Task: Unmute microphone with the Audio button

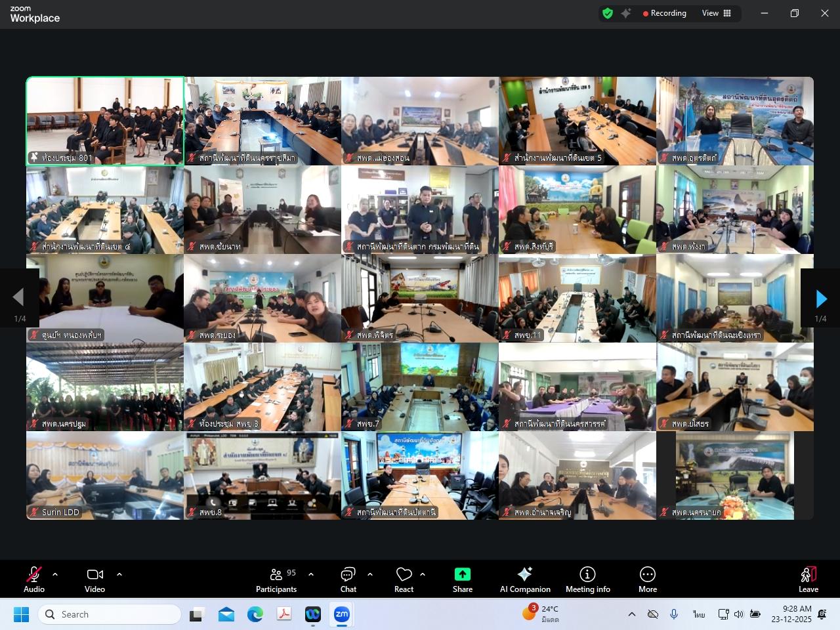Action: (34, 579)
